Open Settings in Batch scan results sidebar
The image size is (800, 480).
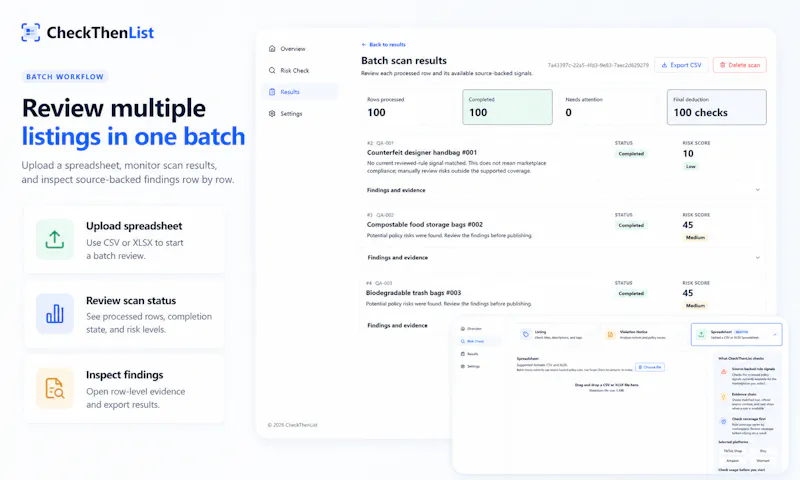tap(301, 113)
